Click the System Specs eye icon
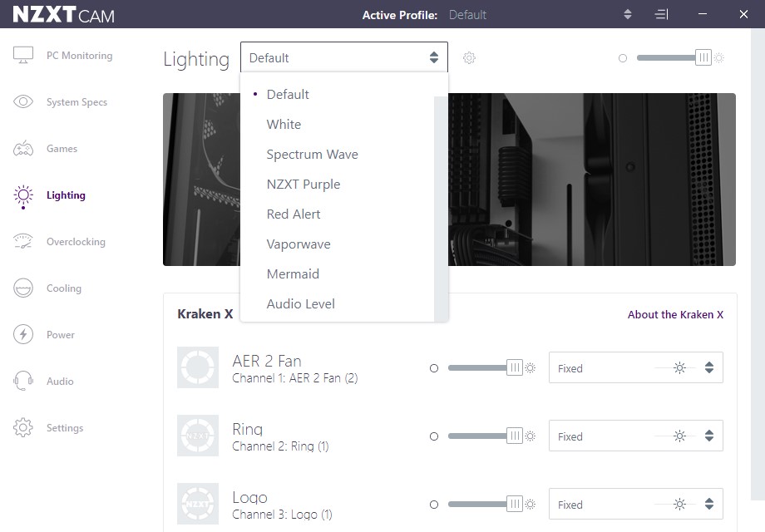The image size is (765, 532). click(23, 101)
